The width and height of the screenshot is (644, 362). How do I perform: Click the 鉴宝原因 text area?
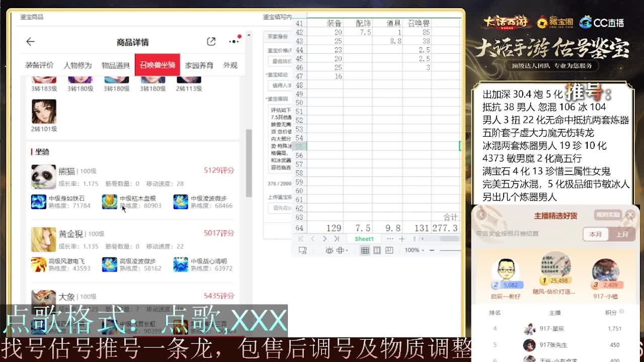[280, 139]
